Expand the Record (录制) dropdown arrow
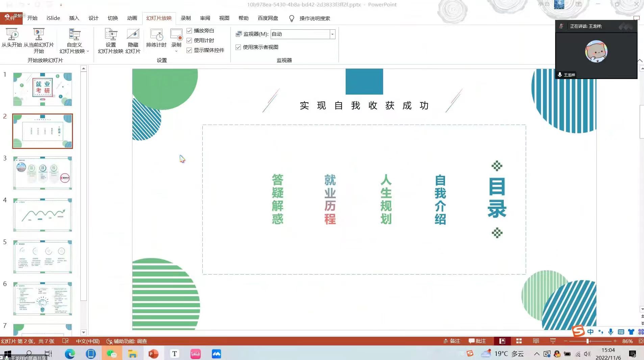 (176, 51)
